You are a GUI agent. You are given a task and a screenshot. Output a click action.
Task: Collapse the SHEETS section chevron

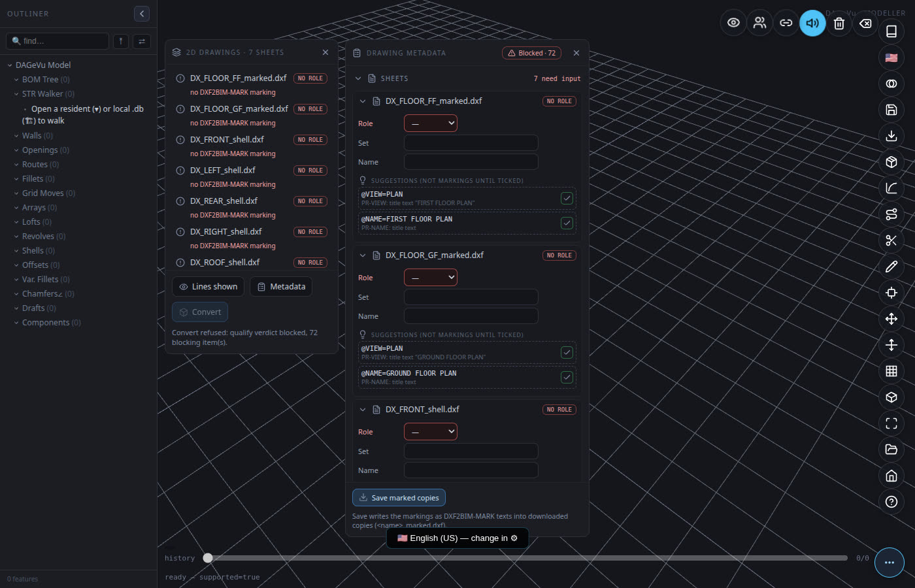[358, 78]
